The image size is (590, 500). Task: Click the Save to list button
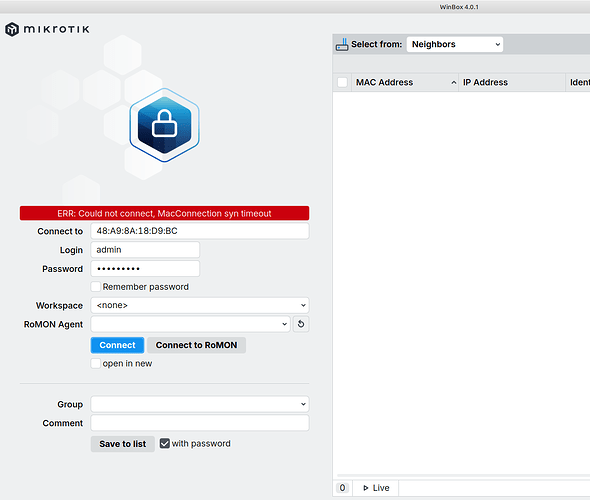point(123,444)
